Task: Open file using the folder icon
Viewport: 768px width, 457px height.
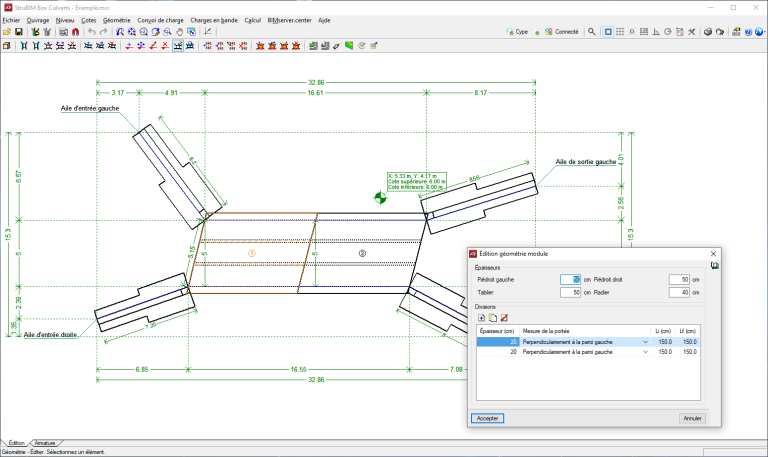Action: tap(6, 32)
